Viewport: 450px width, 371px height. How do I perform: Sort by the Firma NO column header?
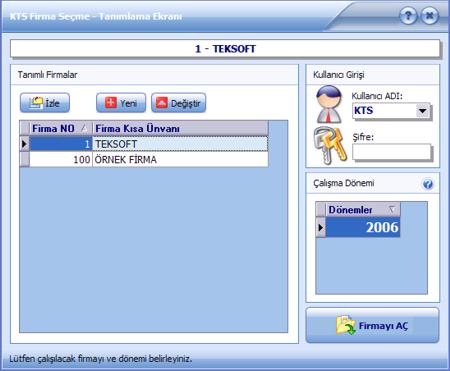tap(60, 128)
